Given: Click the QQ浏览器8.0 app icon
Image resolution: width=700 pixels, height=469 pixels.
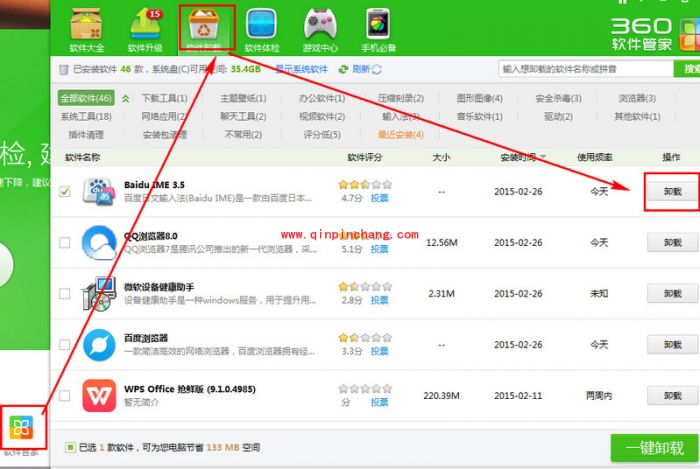Looking at the screenshot, I should point(99,243).
